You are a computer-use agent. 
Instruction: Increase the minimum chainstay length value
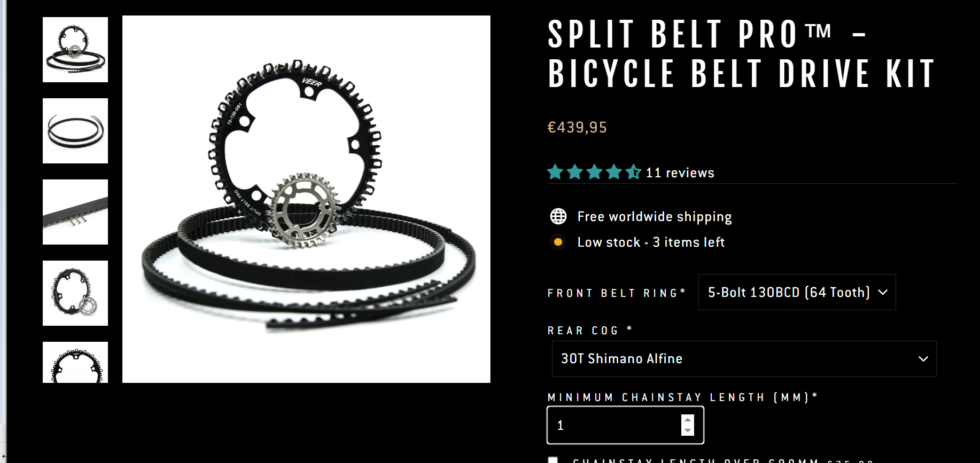[688, 420]
